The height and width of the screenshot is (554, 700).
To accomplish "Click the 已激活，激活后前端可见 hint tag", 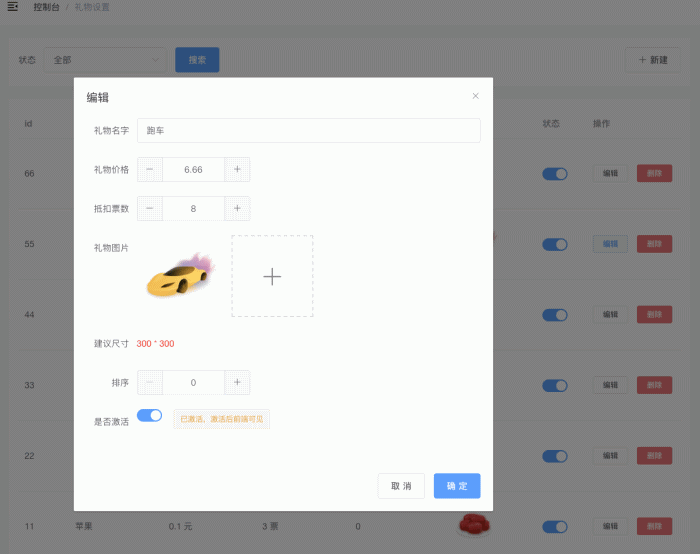I will [221, 419].
